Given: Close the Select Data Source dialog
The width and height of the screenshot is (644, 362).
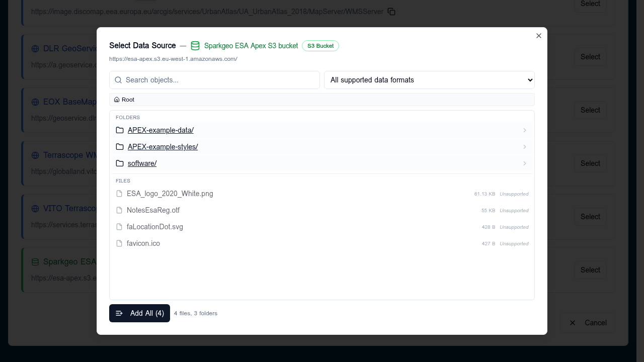Looking at the screenshot, I should [539, 36].
